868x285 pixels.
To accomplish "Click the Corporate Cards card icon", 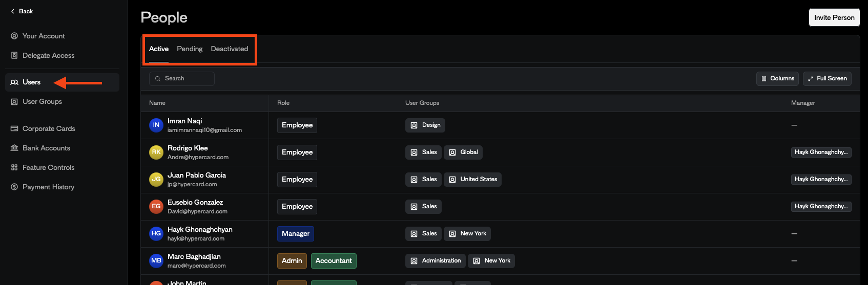I will (14, 128).
